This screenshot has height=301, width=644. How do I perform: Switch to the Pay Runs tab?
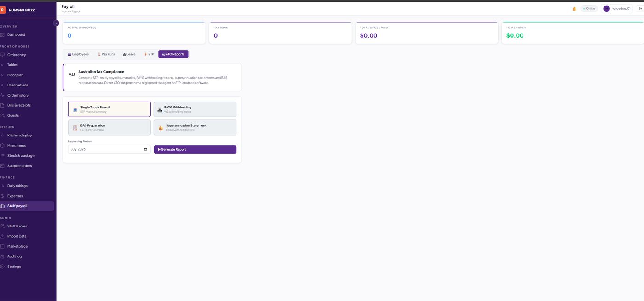106,54
